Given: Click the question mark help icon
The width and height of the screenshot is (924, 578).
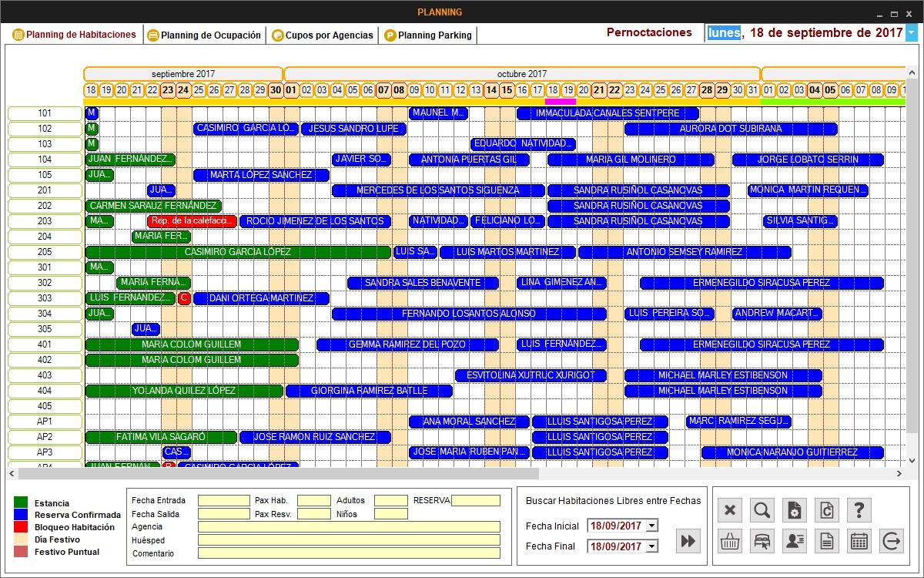Looking at the screenshot, I should tap(859, 510).
